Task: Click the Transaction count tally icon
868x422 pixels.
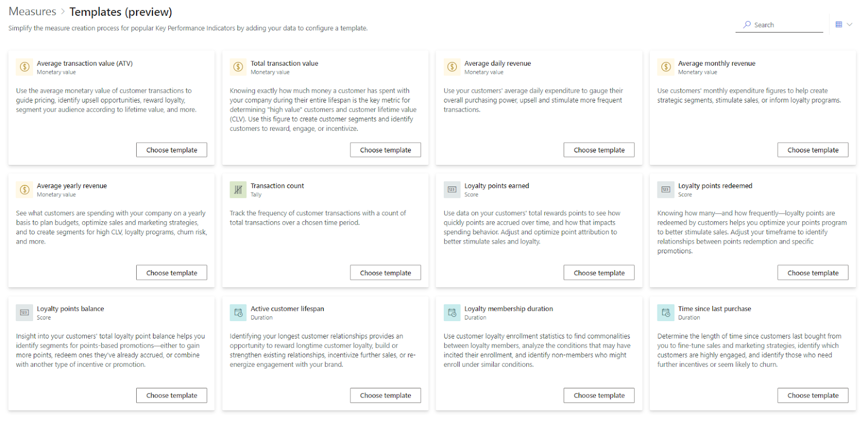Action: (x=238, y=189)
